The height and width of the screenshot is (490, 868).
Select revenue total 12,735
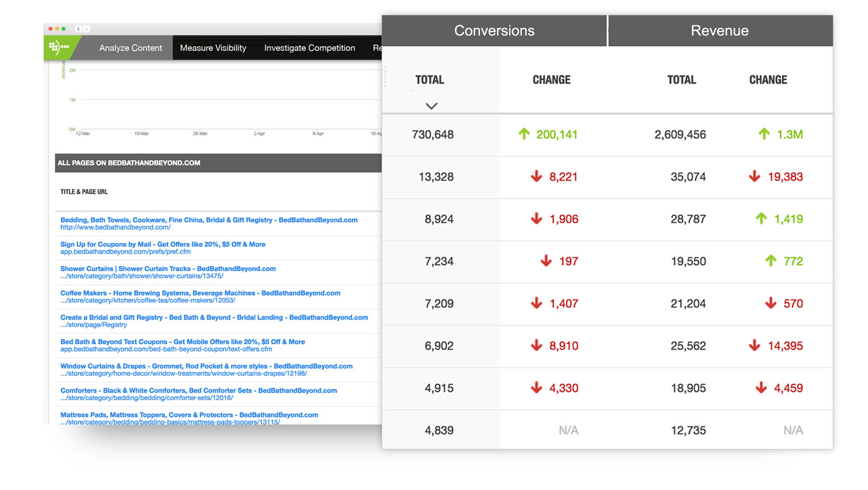coord(688,430)
